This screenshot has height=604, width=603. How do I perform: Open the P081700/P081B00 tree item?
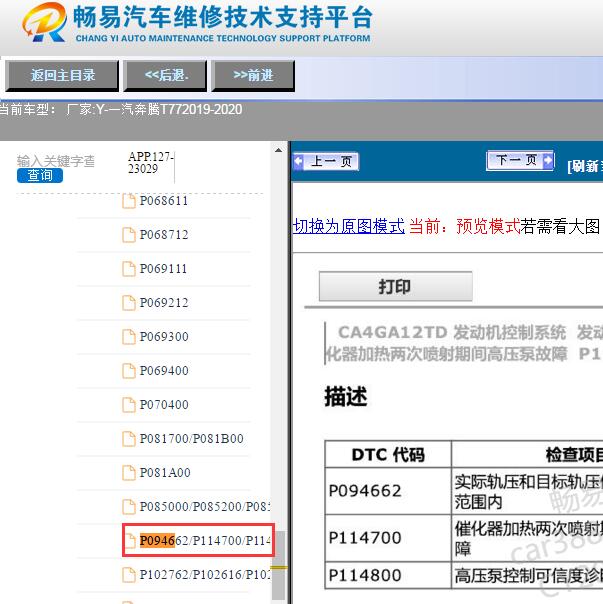coord(191,438)
